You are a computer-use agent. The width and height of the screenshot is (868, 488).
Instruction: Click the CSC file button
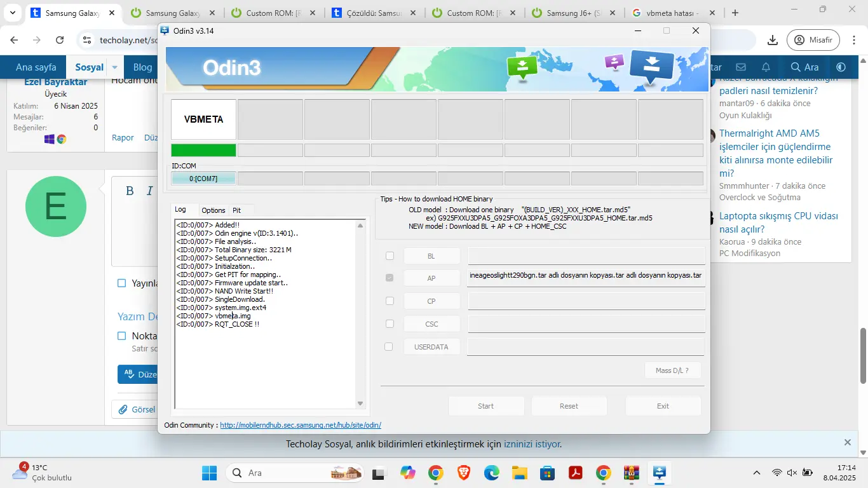click(x=431, y=324)
